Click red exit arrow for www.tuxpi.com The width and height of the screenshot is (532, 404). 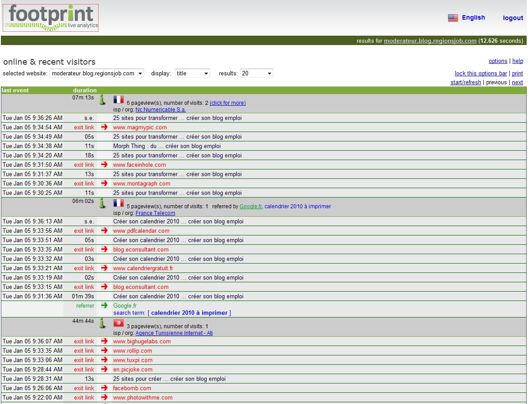click(104, 360)
